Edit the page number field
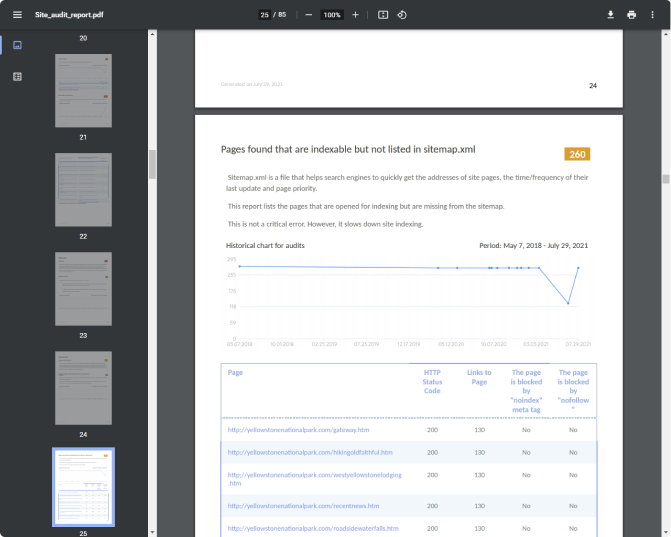The width and height of the screenshot is (671, 537). pyautogui.click(x=264, y=15)
